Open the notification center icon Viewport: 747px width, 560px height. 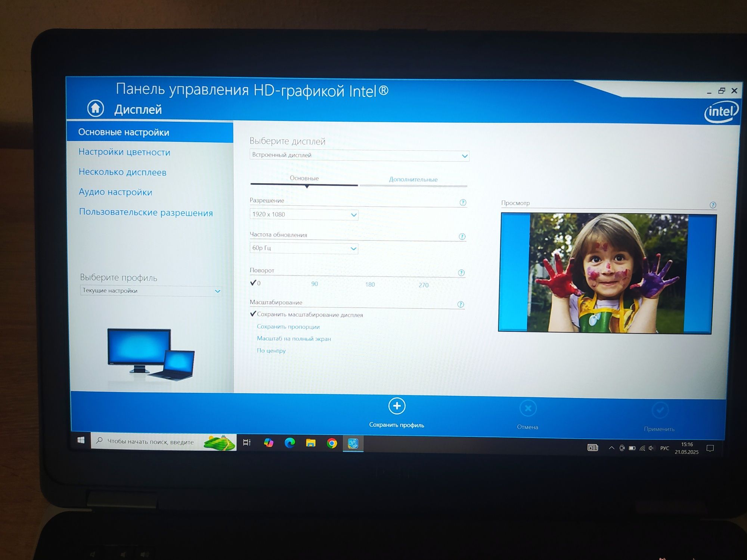(x=710, y=448)
